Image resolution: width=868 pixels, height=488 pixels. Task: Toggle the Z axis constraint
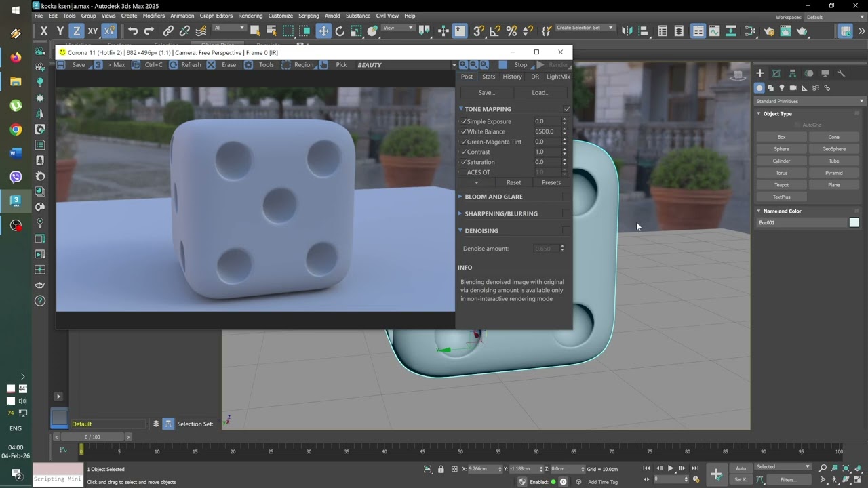click(76, 30)
